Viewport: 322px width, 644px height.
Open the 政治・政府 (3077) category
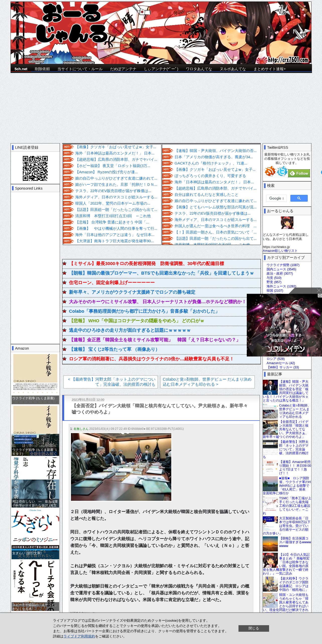click(x=280, y=273)
